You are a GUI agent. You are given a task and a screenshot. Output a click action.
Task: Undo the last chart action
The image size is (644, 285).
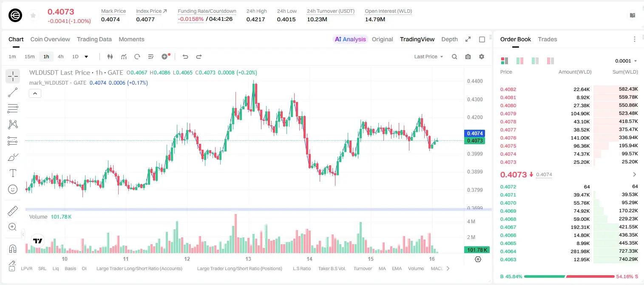[x=185, y=57]
